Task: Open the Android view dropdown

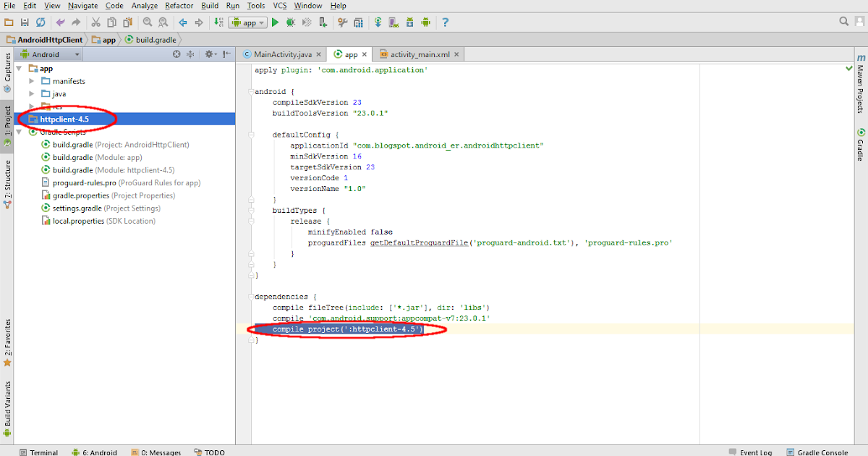Action: point(49,54)
